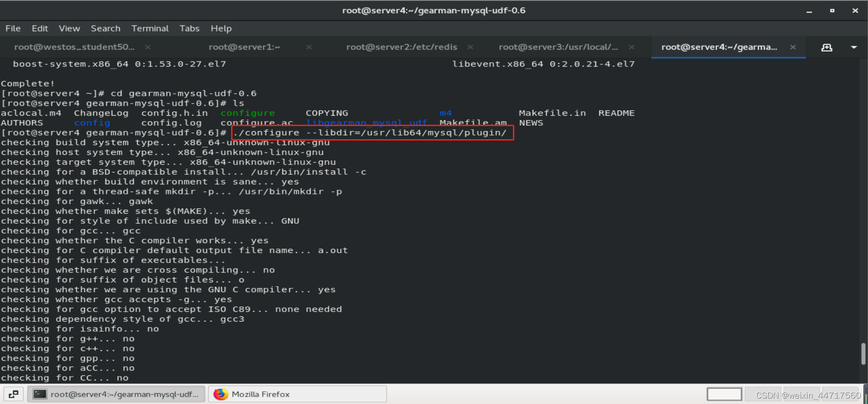
Task: Click 'checking for CC... no' line
Action: click(65, 378)
